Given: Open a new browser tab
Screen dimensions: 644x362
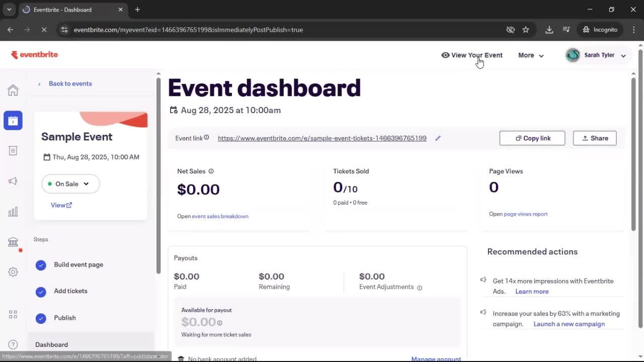Looking at the screenshot, I should tap(137, 10).
